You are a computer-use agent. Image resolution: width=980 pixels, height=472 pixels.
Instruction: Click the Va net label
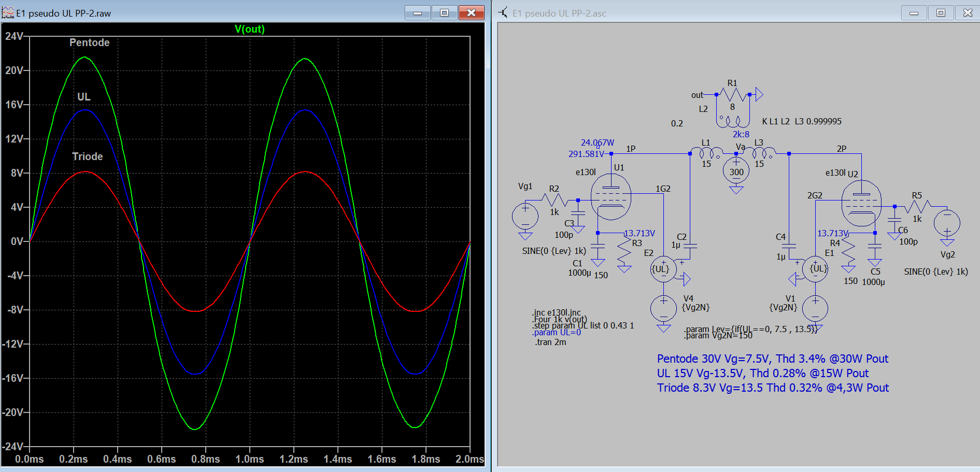[741, 147]
